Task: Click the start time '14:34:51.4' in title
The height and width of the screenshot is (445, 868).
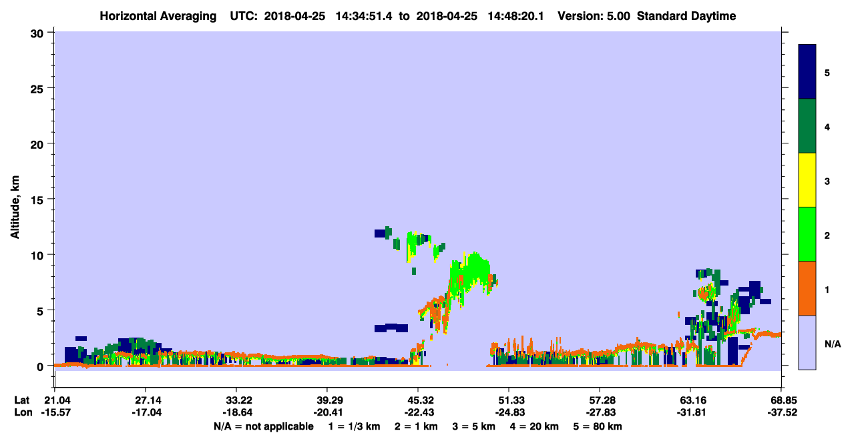Action: point(363,16)
